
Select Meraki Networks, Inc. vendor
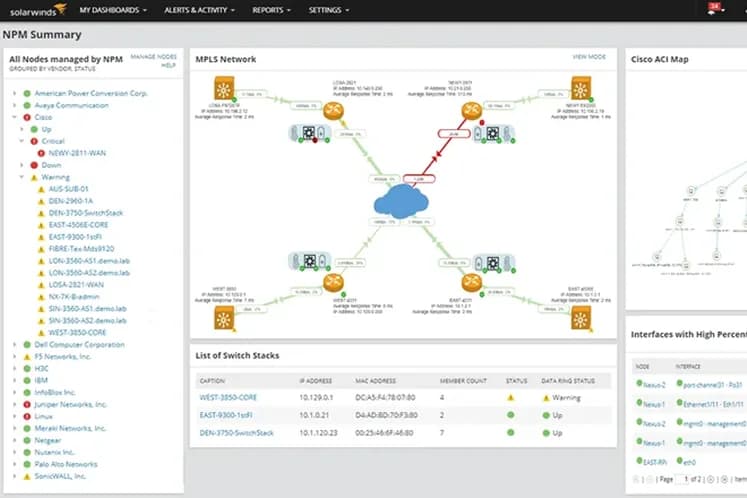pyautogui.click(x=70, y=428)
